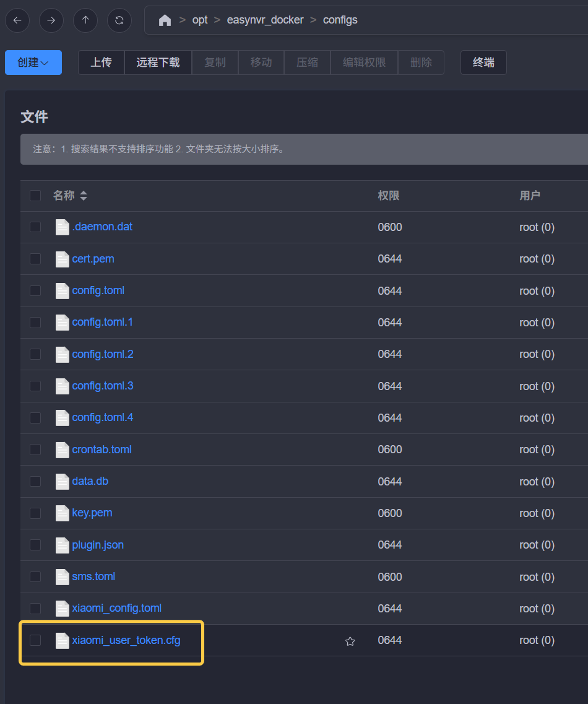Go up one directory level
The height and width of the screenshot is (704, 588).
tap(85, 20)
